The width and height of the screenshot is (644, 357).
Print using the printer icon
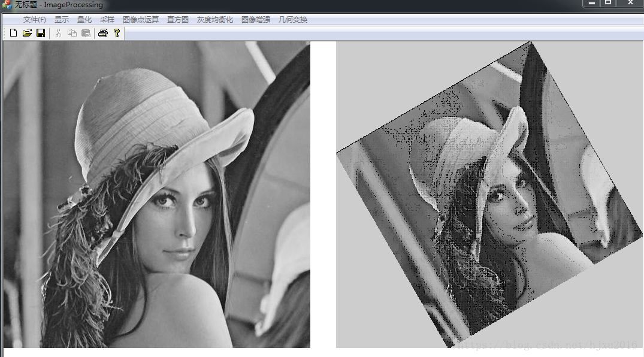[x=103, y=34]
